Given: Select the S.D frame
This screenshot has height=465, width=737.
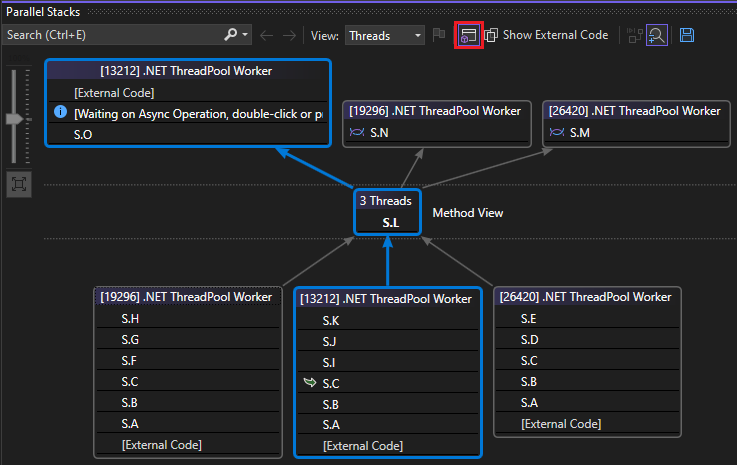Looking at the screenshot, I should click(588, 339).
